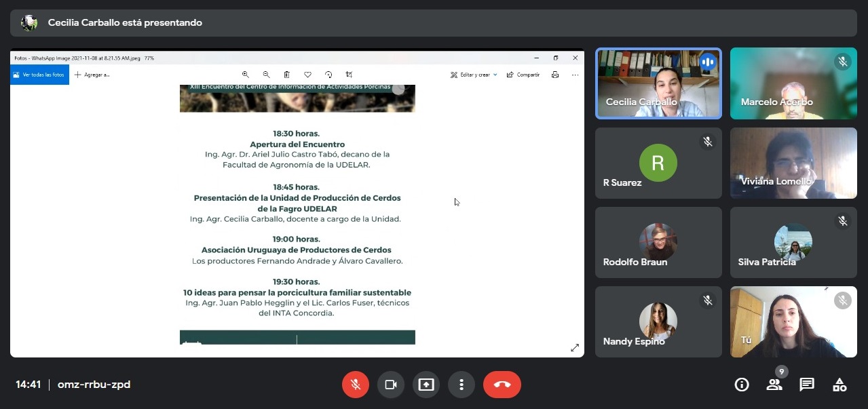The width and height of the screenshot is (868, 409).
Task: Click Ver todas las fotos button
Action: tap(39, 75)
